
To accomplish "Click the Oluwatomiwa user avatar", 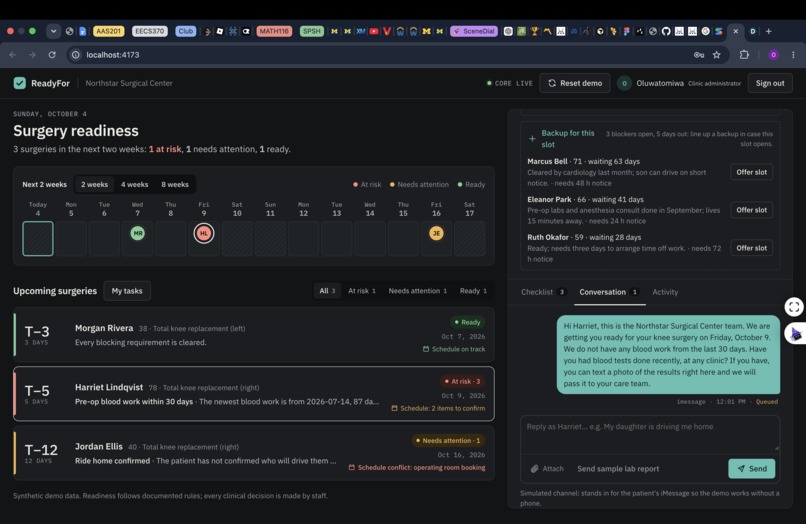I will (624, 83).
